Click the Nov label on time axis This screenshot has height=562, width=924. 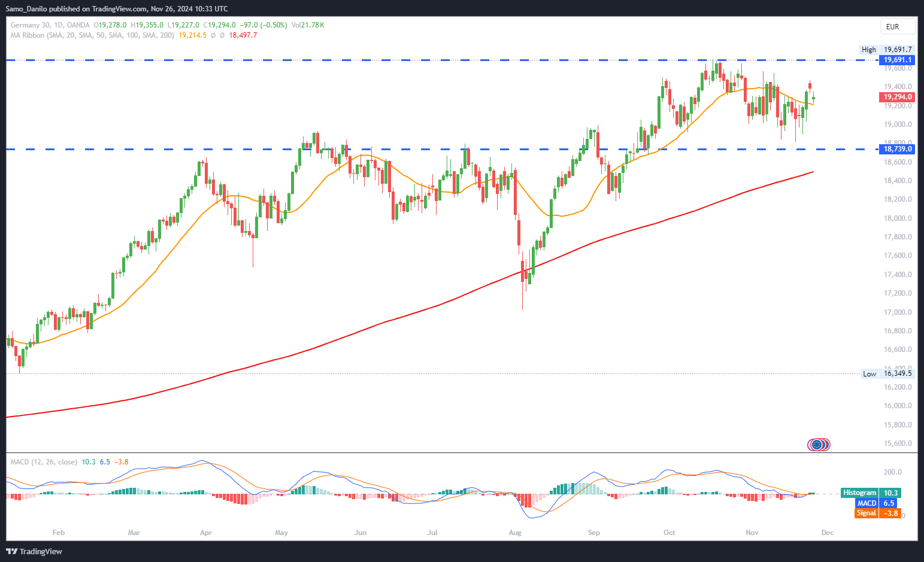tap(752, 533)
